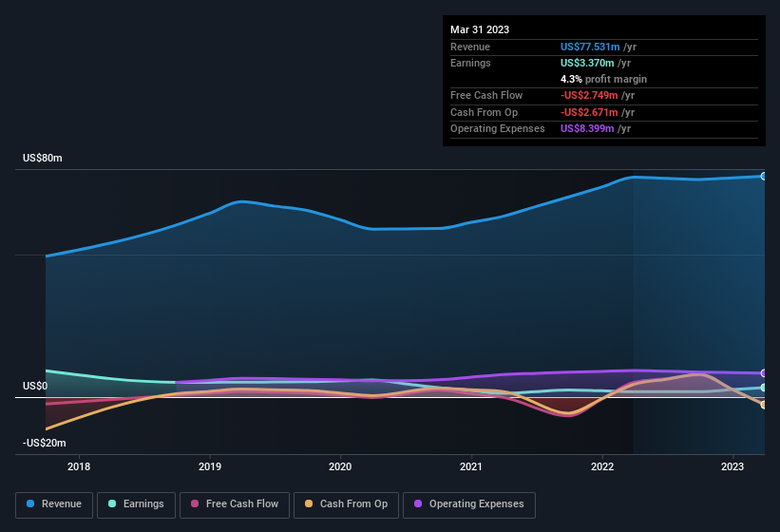Click the -US$2.749m free cash flow value
The height and width of the screenshot is (532, 780).
[589, 95]
